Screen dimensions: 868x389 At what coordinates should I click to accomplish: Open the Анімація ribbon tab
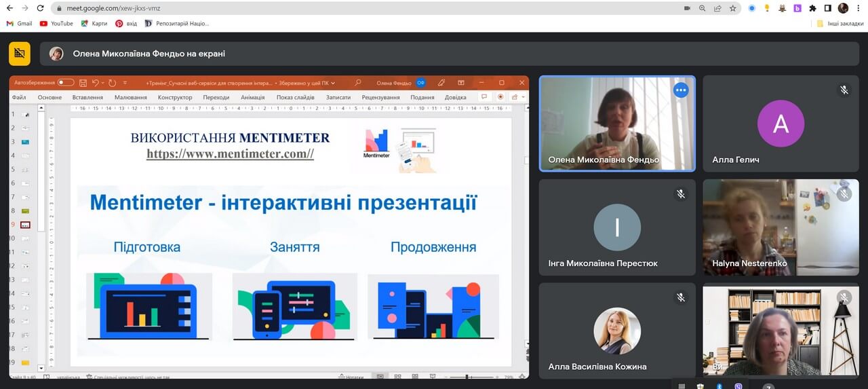coord(252,97)
